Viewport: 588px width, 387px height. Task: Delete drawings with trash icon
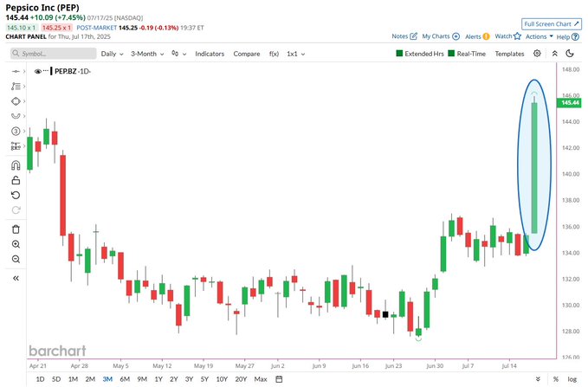pyautogui.click(x=16, y=229)
